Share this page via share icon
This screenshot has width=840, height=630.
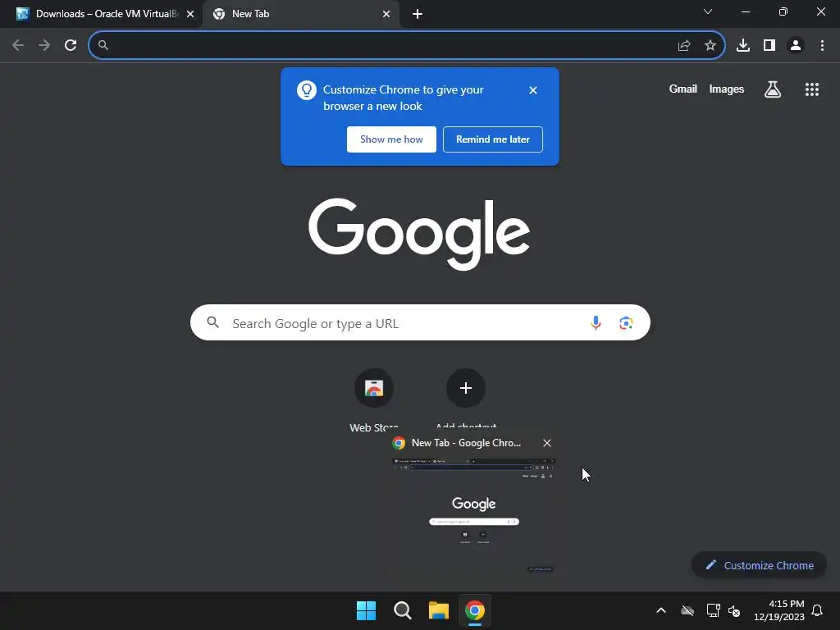pos(683,46)
